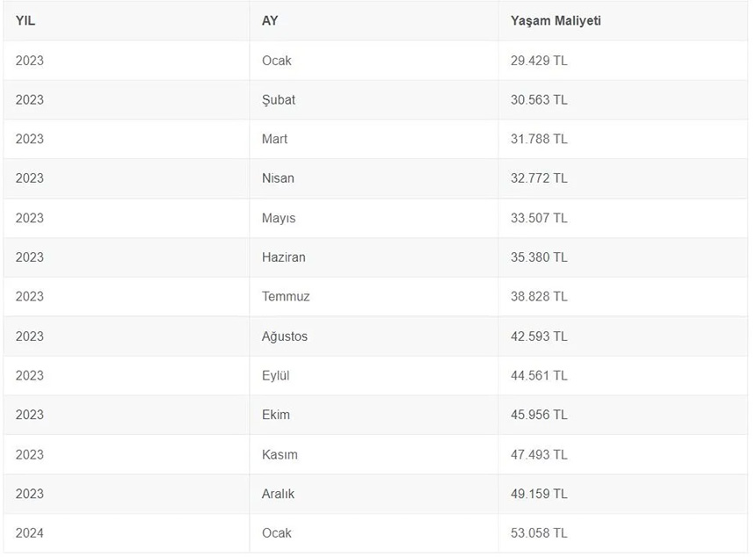Viewport: 756px width, 557px height.
Task: Select the 47.493 TL value
Action: tap(539, 454)
